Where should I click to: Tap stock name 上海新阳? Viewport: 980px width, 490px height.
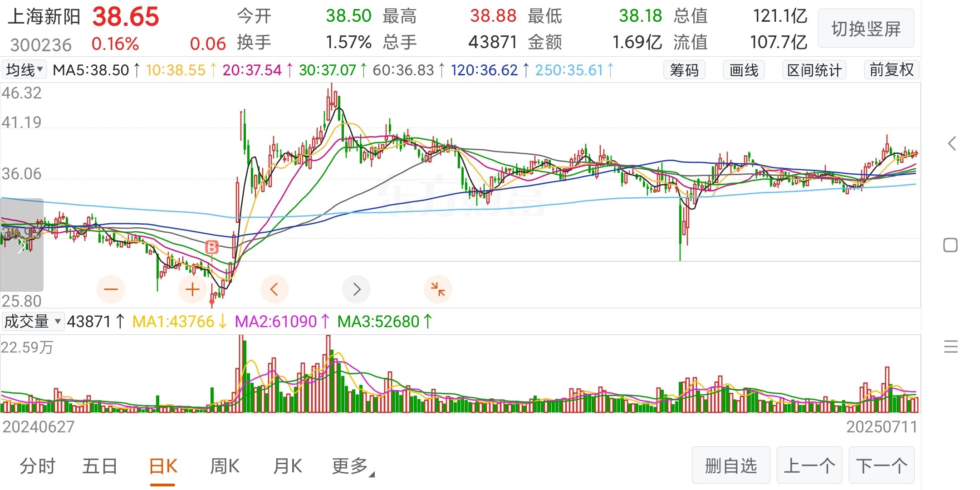point(44,17)
